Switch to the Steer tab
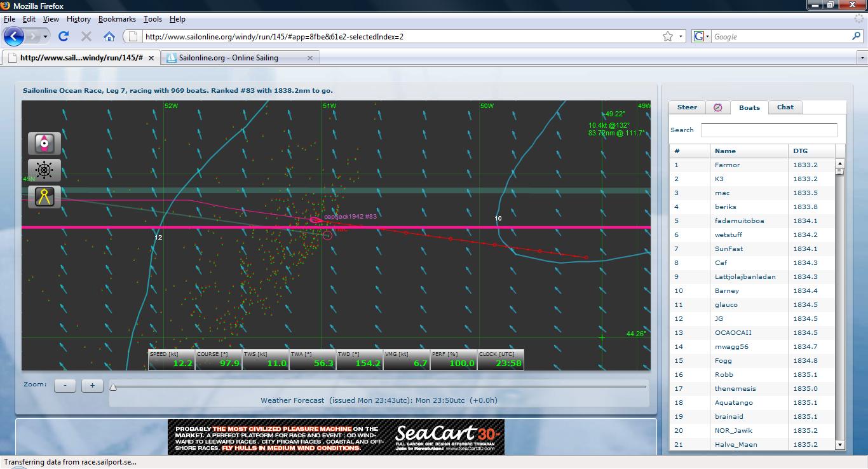This screenshot has width=868, height=469. pyautogui.click(x=687, y=107)
